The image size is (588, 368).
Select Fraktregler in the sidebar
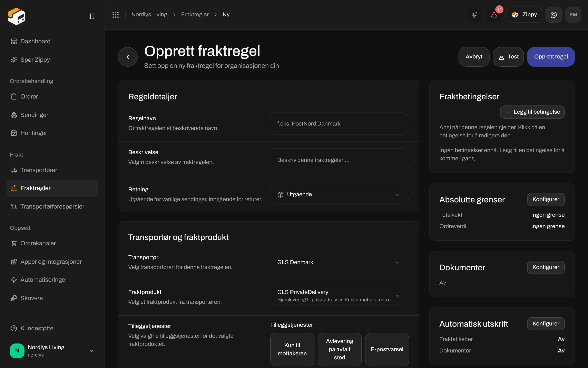52,188
